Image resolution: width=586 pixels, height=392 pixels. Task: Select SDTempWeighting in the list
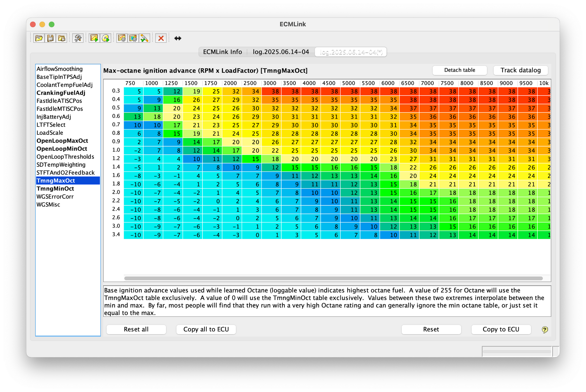pos(68,165)
